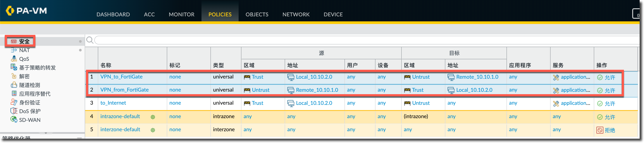Screen dimensions: 644x143
Task: Open the to_Internet rule link
Action: pyautogui.click(x=113, y=103)
